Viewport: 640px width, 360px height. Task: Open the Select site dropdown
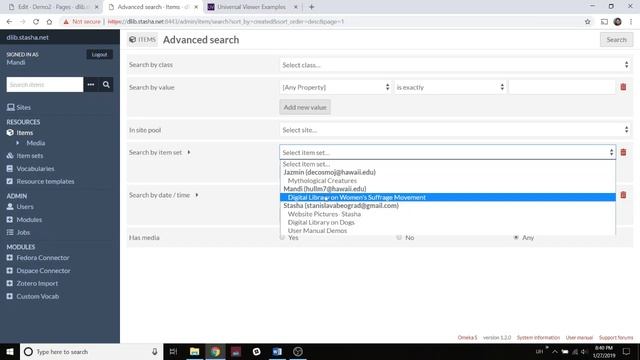click(x=455, y=130)
